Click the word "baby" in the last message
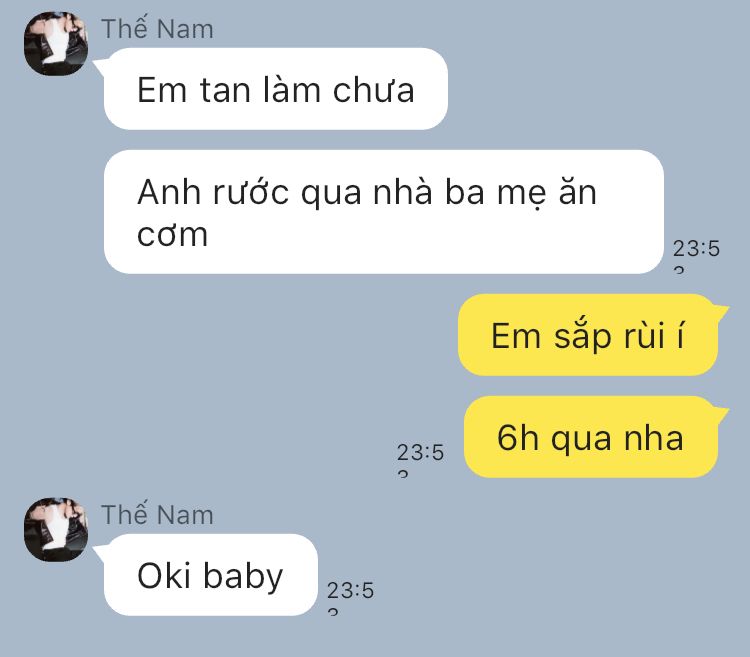 [x=243, y=577]
